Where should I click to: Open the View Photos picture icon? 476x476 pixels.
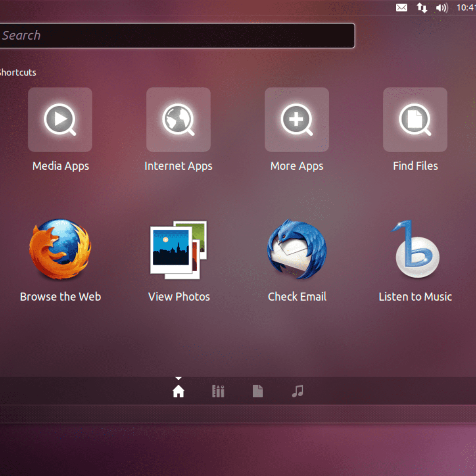(178, 250)
